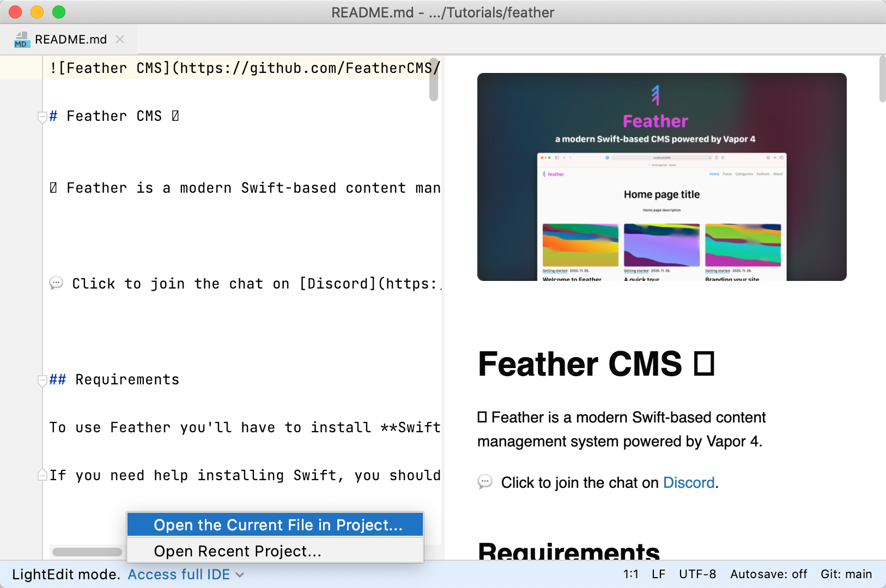Screen dimensions: 886x588
Task: Choose 'Open Recent Project...' menu entry
Action: point(275,551)
